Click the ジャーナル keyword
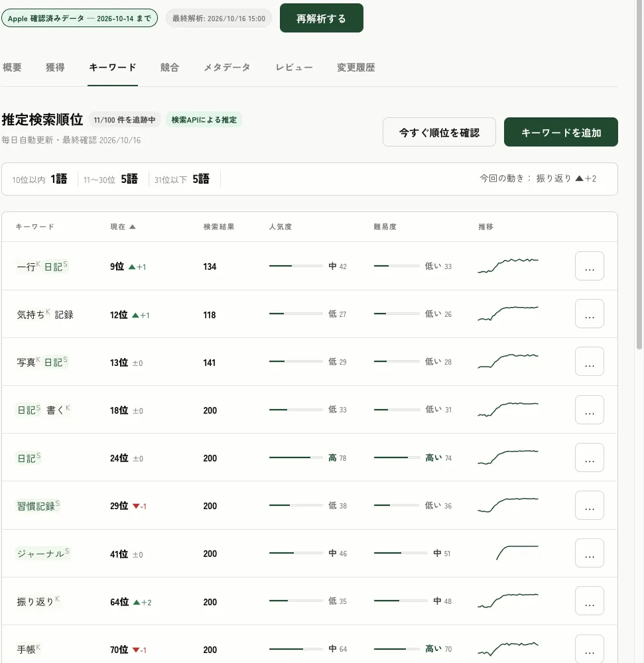 point(42,553)
